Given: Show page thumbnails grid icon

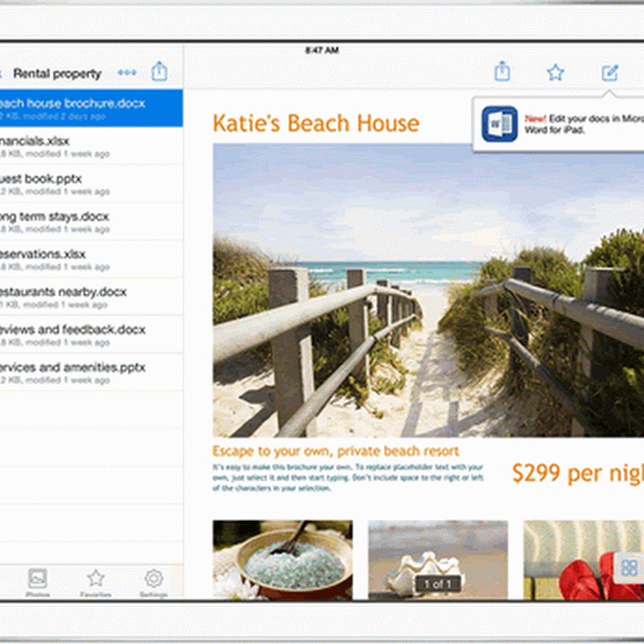Looking at the screenshot, I should pos(630,568).
